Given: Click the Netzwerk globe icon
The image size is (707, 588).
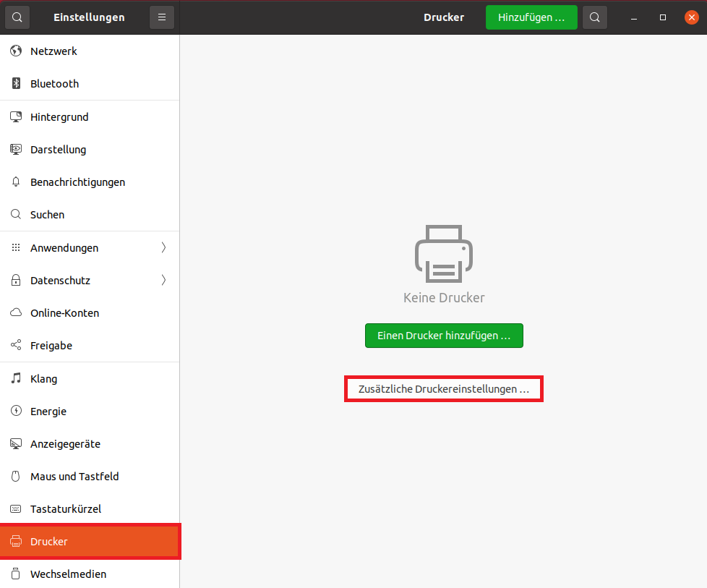Looking at the screenshot, I should pos(16,51).
